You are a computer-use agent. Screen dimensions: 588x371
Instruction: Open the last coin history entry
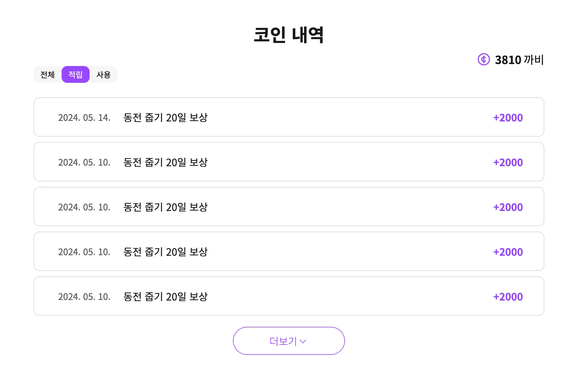pos(289,296)
